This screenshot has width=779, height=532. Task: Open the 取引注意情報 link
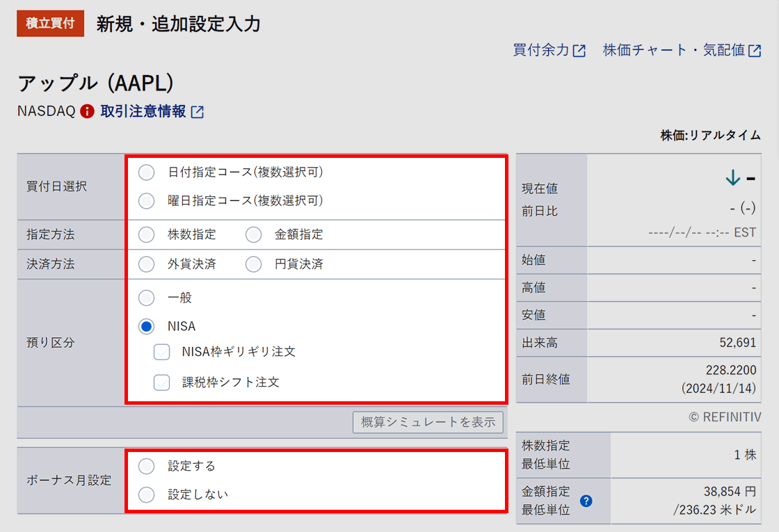pyautogui.click(x=143, y=111)
